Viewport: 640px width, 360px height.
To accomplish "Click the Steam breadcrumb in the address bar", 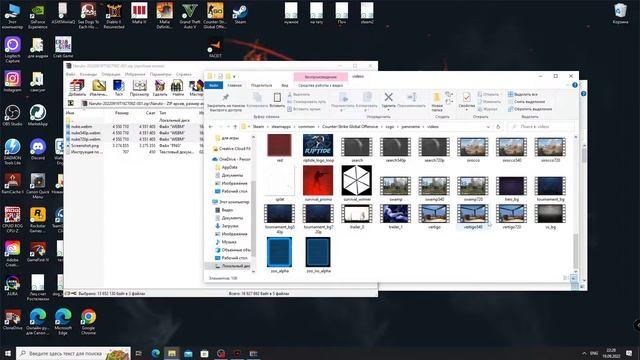I will (258, 127).
